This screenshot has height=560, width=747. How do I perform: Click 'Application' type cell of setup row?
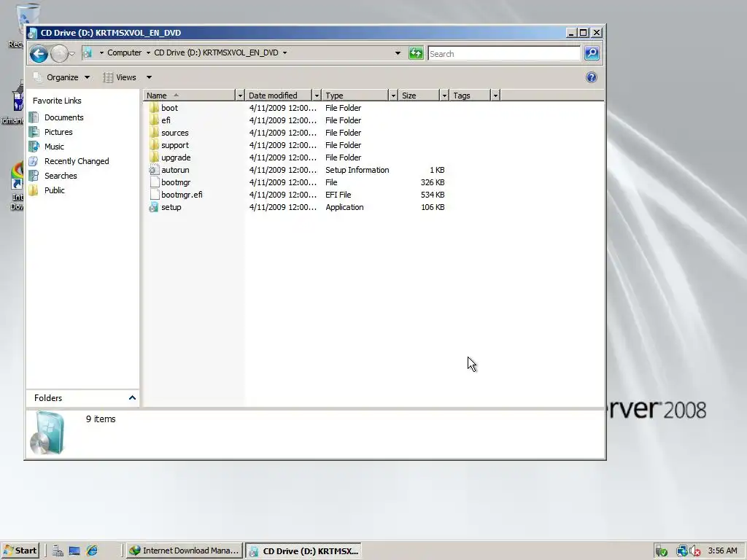coord(344,206)
